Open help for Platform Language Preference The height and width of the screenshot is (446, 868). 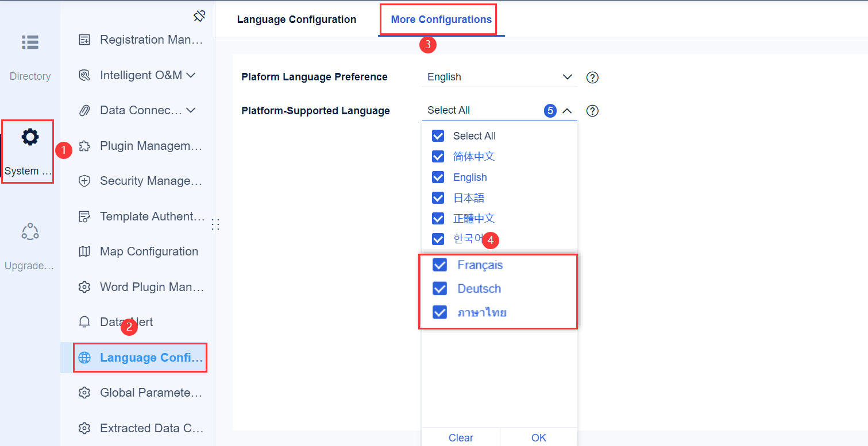click(592, 77)
